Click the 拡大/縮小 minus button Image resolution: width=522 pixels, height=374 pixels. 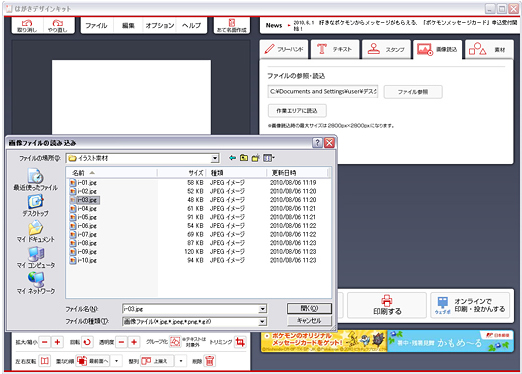[45, 342]
